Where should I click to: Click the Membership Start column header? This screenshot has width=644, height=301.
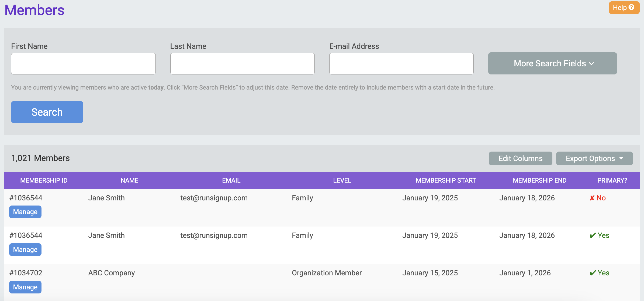click(446, 180)
